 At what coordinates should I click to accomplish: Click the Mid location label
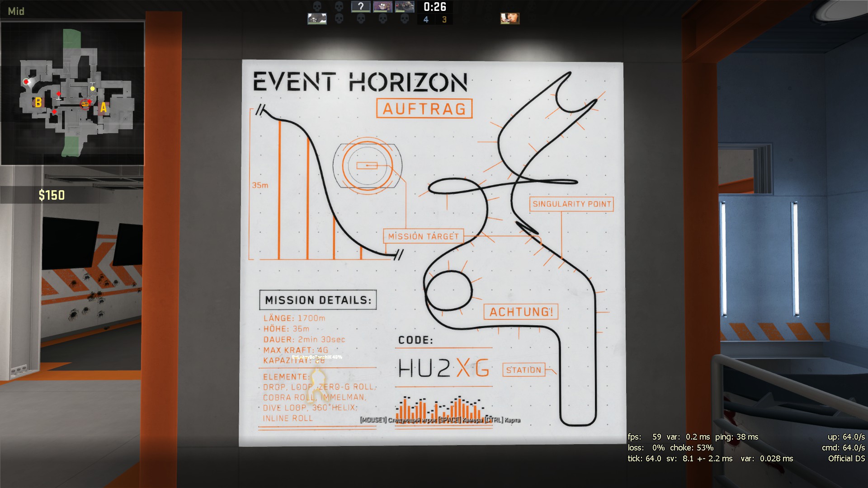pos(16,11)
